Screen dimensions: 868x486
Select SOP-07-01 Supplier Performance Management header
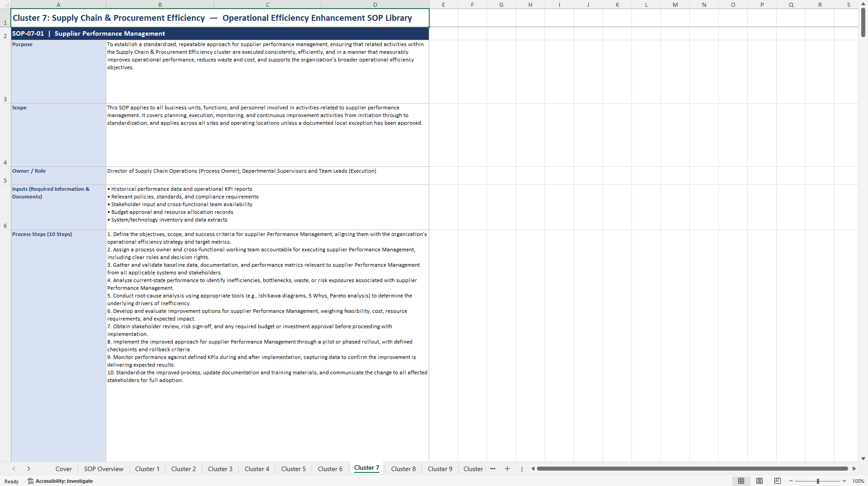[x=220, y=33]
